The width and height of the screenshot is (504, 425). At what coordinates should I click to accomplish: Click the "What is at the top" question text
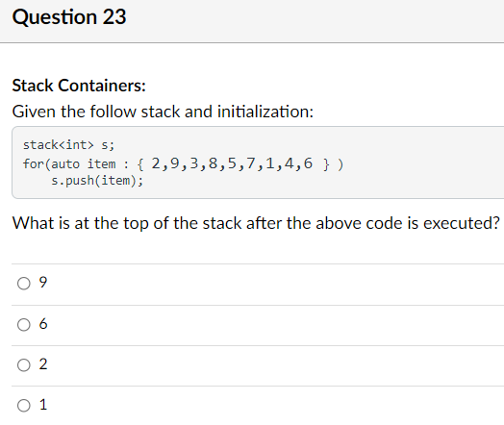256,223
